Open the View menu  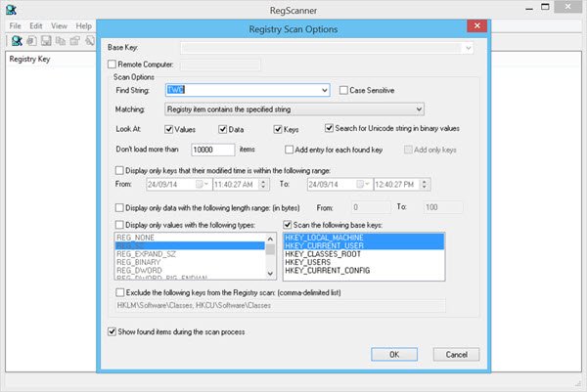59,25
